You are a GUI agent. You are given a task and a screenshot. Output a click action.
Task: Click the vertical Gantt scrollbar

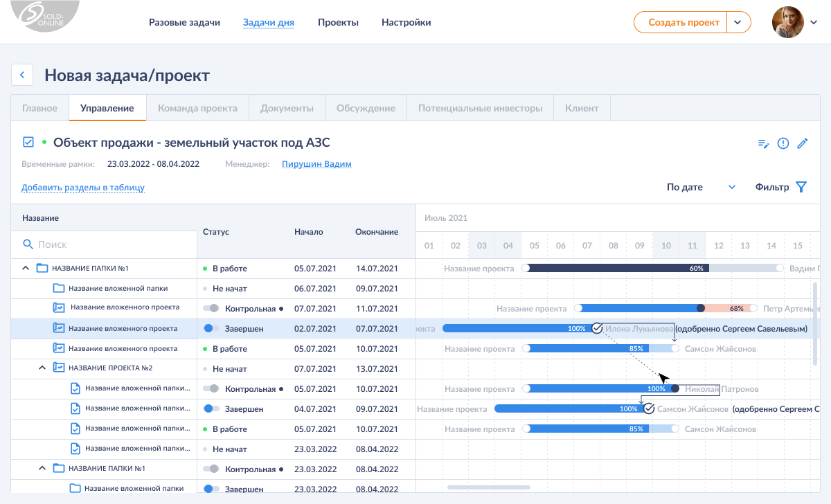(x=816, y=323)
